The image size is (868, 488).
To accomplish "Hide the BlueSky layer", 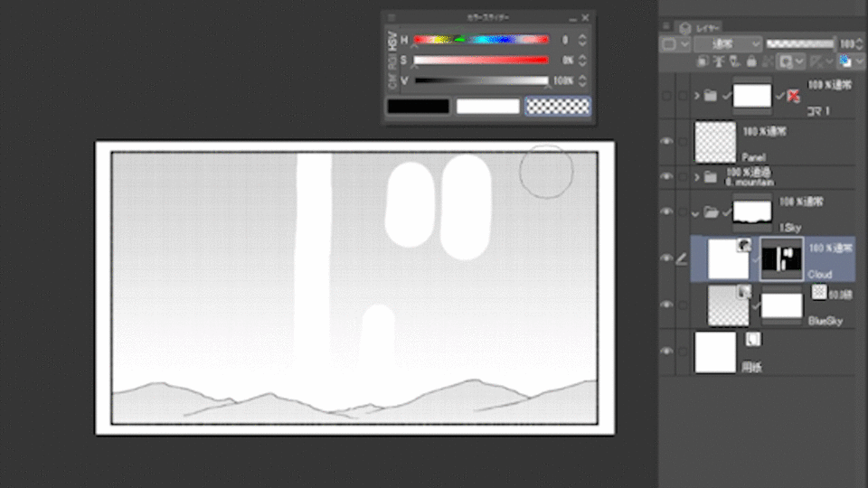I will click(x=666, y=305).
